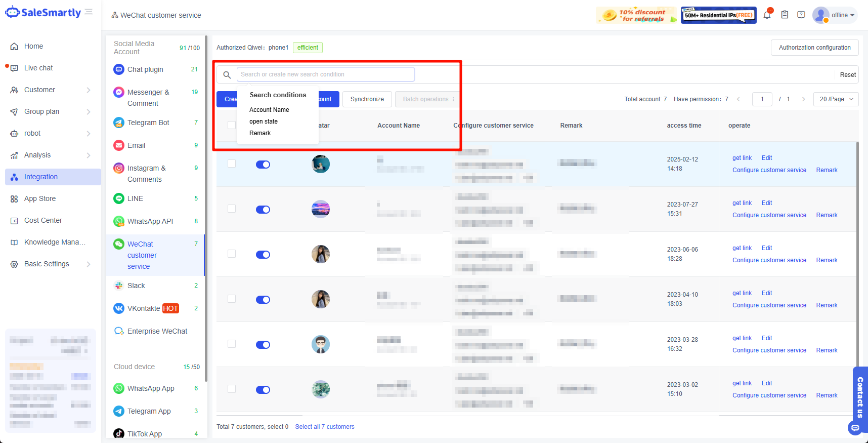Click the Authorization configuration button
The image size is (868, 443).
click(x=814, y=48)
